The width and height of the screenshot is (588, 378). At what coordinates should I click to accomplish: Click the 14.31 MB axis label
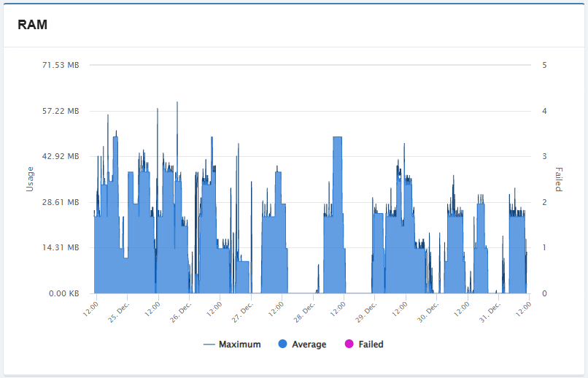[61, 247]
